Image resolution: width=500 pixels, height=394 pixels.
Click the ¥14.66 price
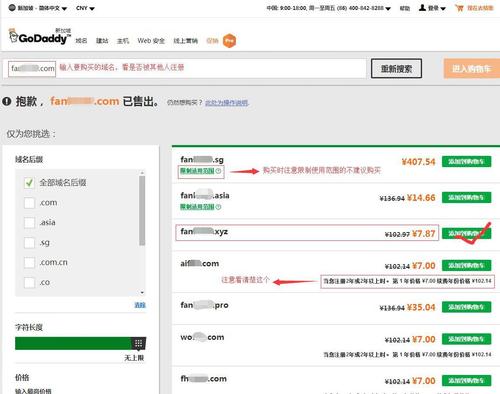click(421, 198)
